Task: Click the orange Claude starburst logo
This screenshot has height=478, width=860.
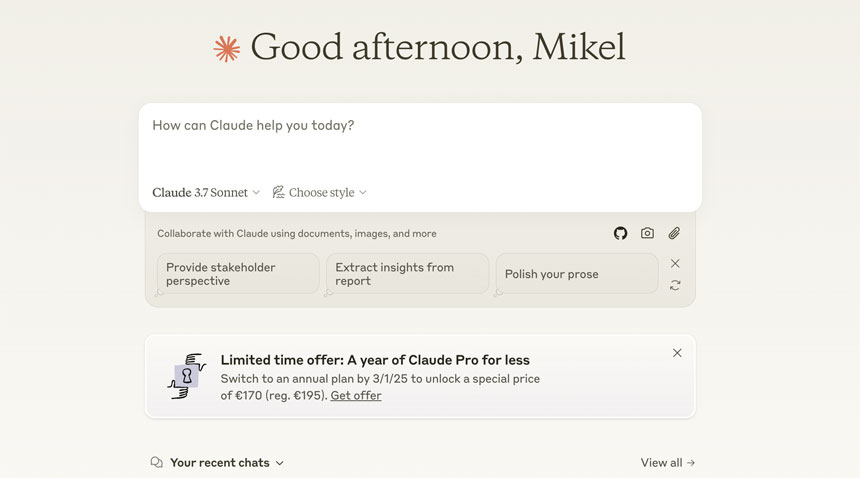Action: 227,48
